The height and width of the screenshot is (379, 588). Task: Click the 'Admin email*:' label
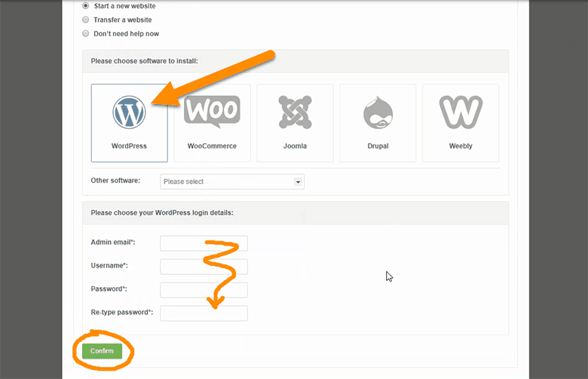[113, 243]
